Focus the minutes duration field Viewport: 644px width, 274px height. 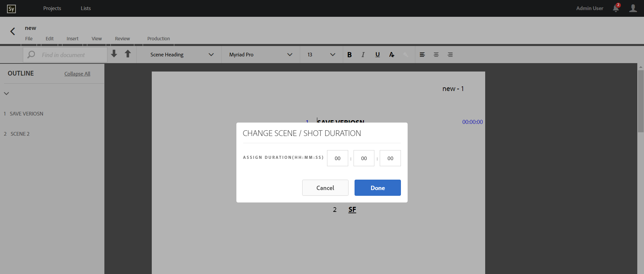[364, 158]
